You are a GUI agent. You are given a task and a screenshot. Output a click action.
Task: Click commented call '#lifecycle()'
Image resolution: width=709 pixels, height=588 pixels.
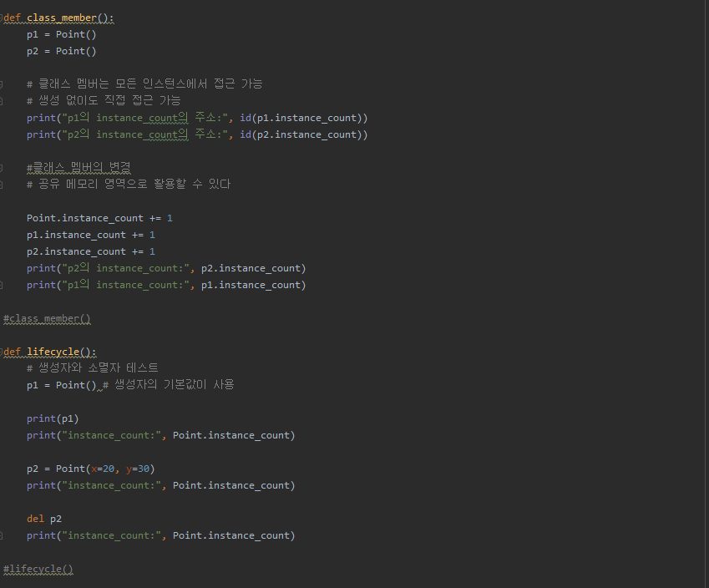(x=38, y=570)
